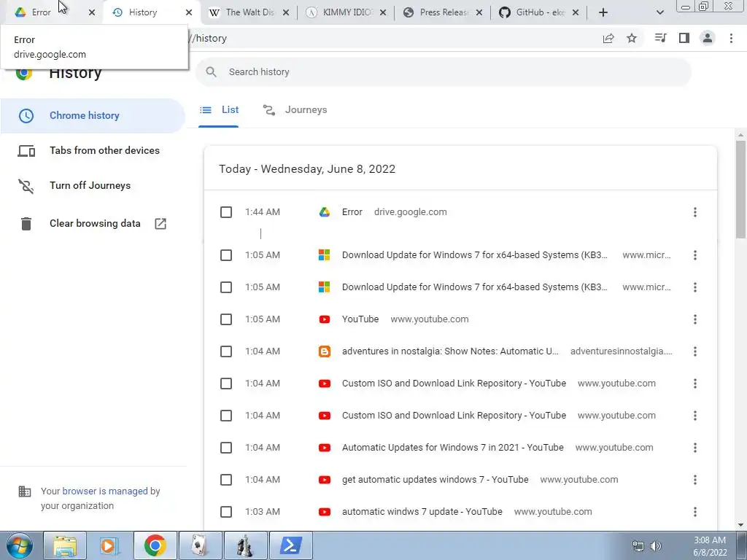Select checkbox for 1:05 AM YouTube entry
Screen dimensions: 747x560
(226, 319)
